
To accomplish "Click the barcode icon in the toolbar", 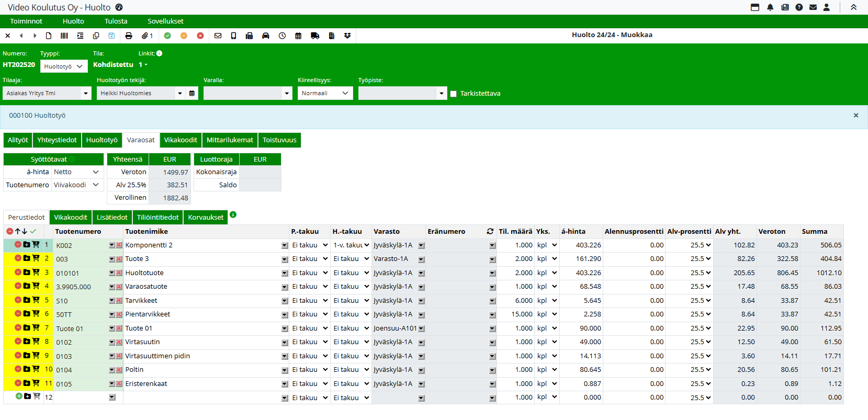I will pyautogui.click(x=64, y=36).
